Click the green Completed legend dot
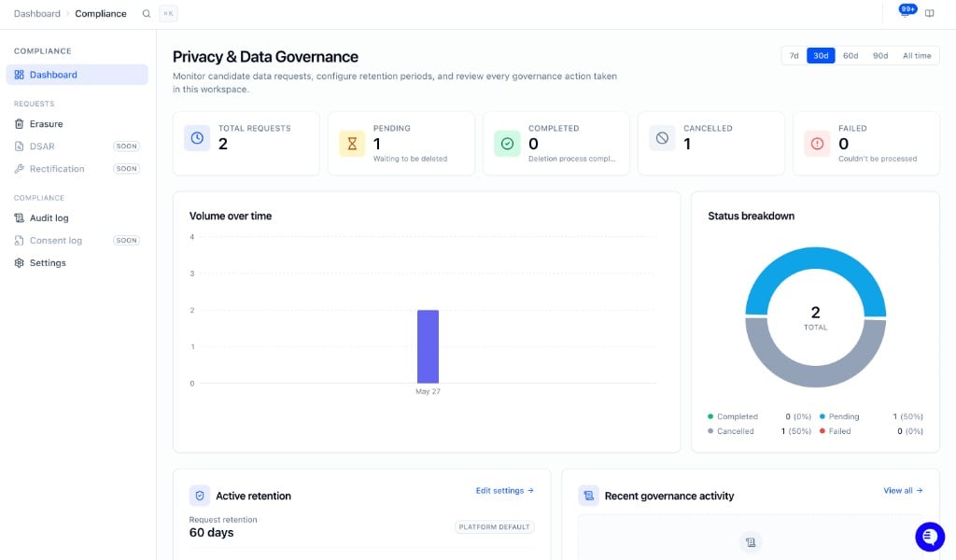Image resolution: width=956 pixels, height=560 pixels. tap(710, 416)
